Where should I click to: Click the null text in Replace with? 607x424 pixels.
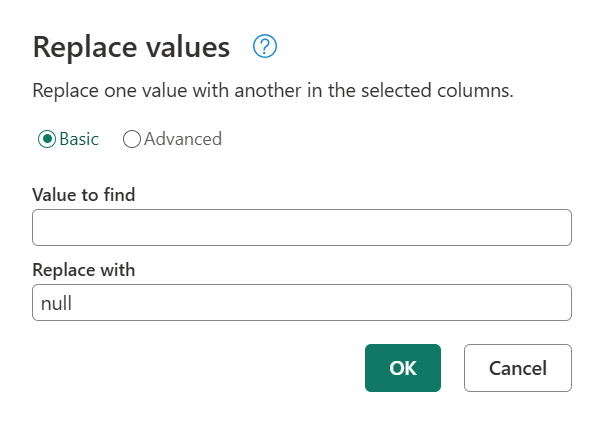58,302
